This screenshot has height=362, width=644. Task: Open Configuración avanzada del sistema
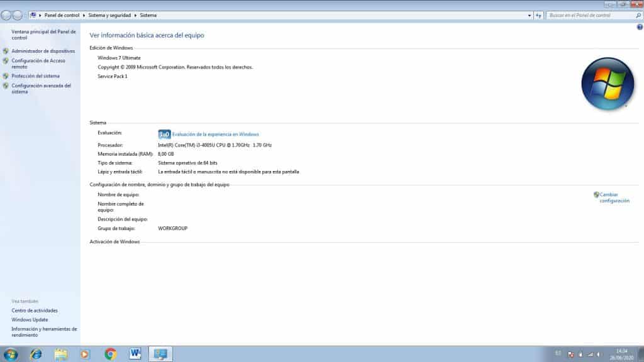(41, 89)
